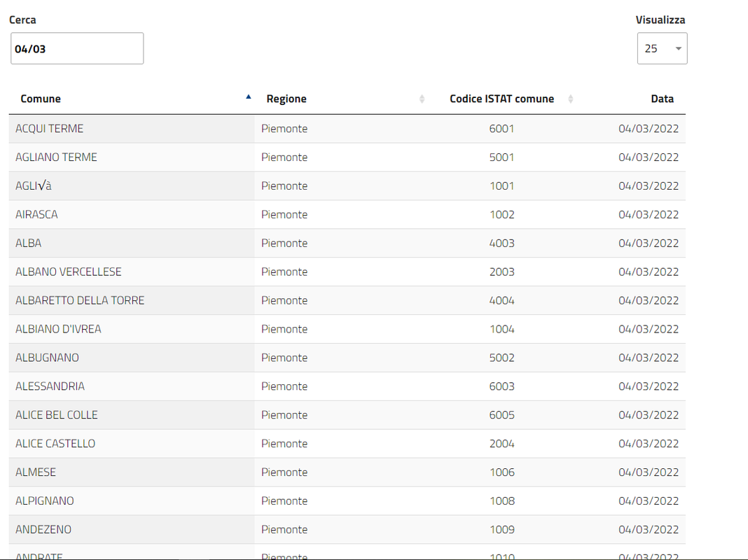The width and height of the screenshot is (748, 560).
Task: Click ISTAT code 5001
Action: (502, 157)
